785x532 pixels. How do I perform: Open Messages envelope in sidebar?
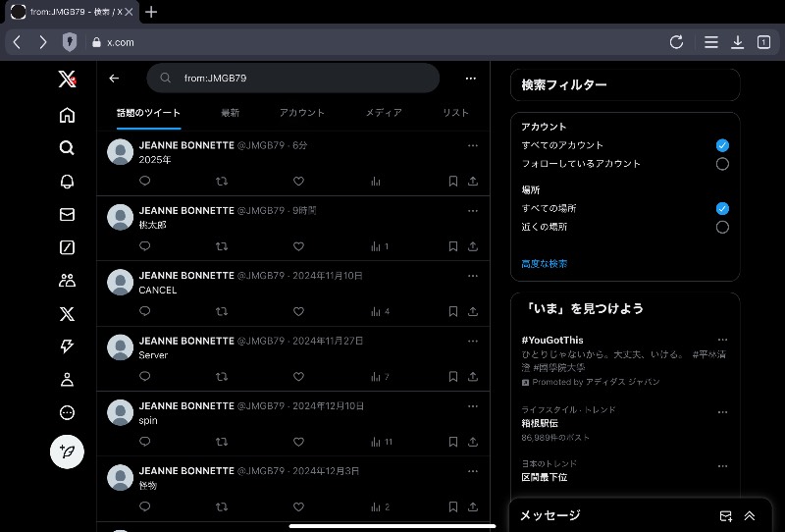tap(67, 214)
